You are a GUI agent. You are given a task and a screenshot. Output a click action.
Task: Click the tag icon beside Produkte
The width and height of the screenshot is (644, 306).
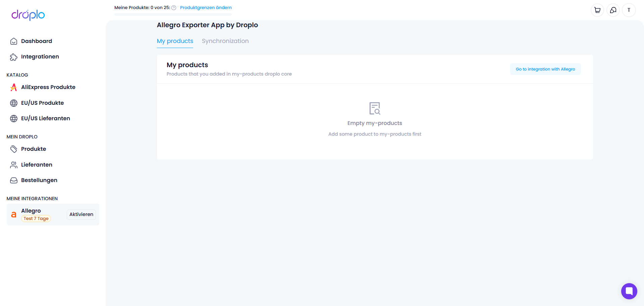tap(14, 149)
